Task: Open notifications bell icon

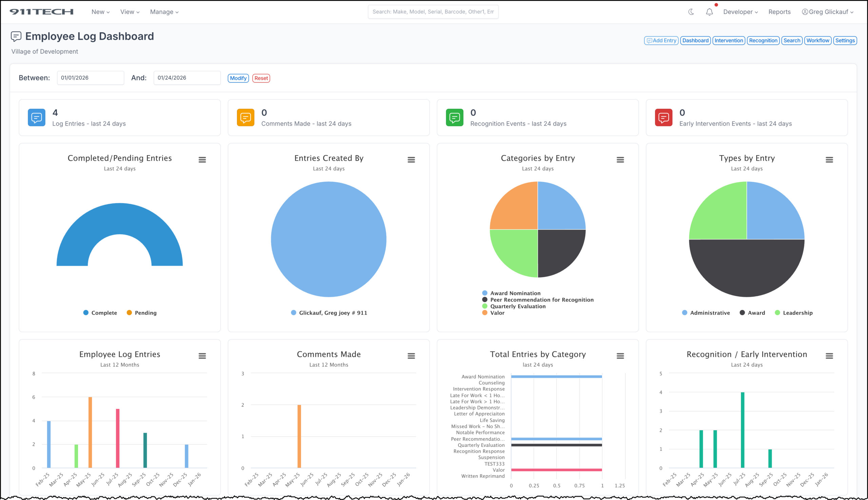Action: [709, 12]
